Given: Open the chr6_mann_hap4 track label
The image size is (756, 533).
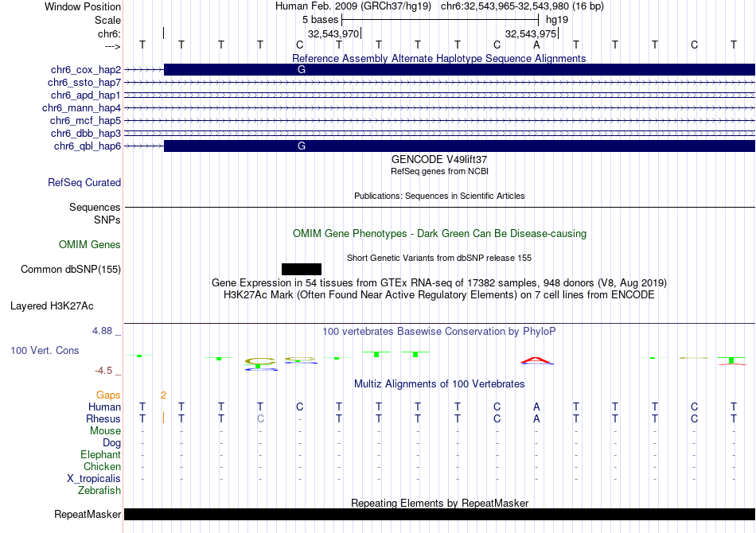Looking at the screenshot, I should 81,108.
